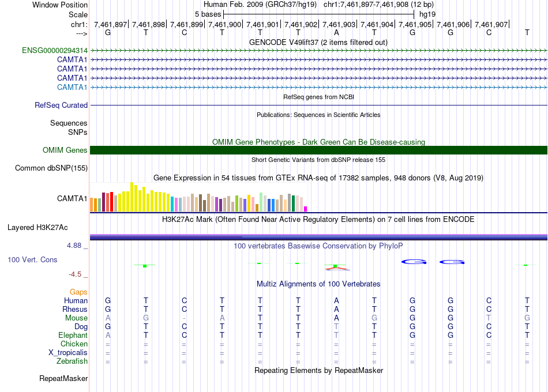Click 'Multiz Alignments of 100 Vertebrates' title

pyautogui.click(x=318, y=284)
